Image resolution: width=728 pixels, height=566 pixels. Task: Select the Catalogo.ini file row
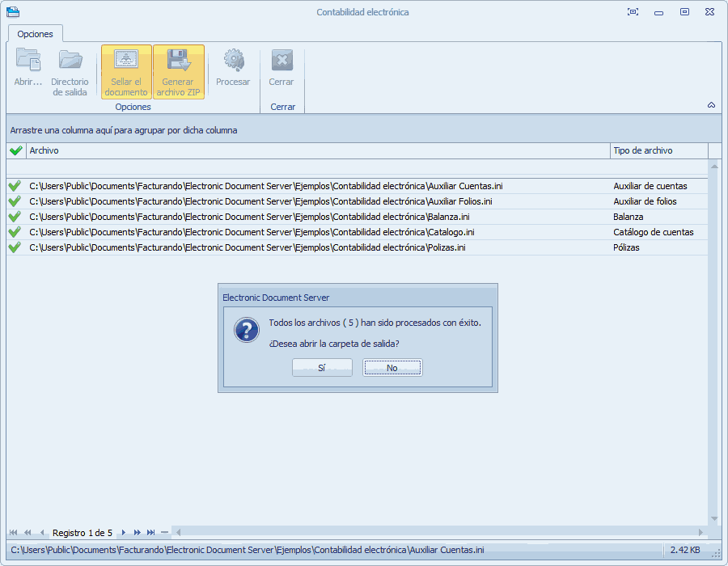click(315, 232)
